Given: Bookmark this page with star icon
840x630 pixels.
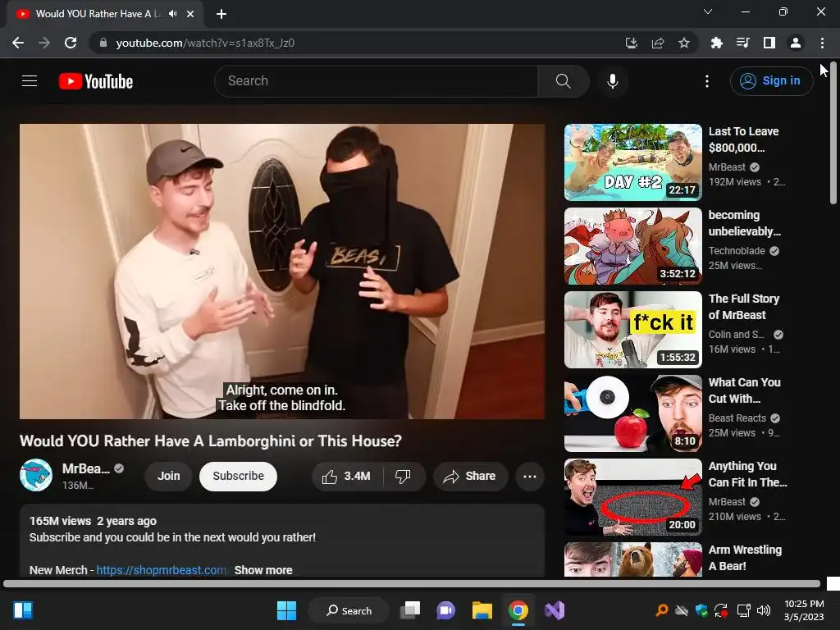Looking at the screenshot, I should tap(684, 43).
